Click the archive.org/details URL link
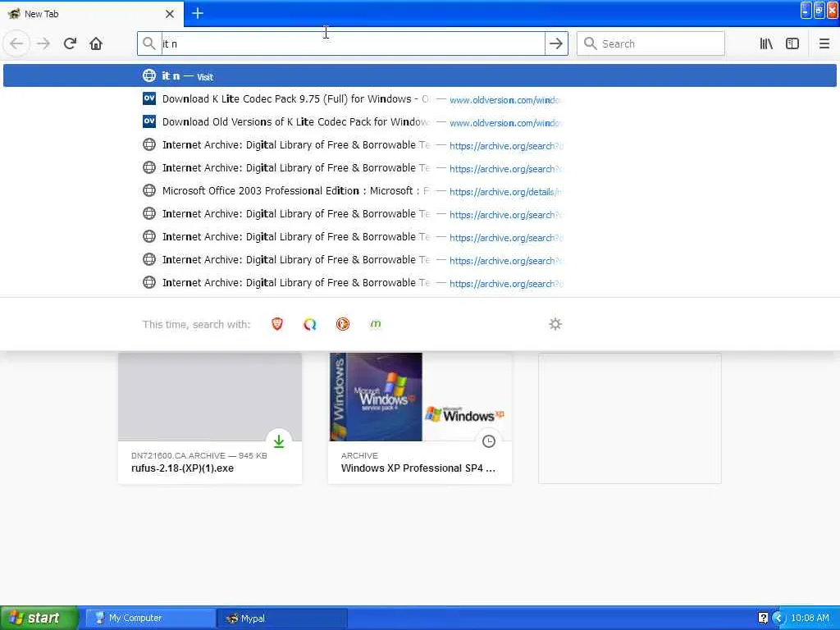840x630 pixels. click(505, 192)
